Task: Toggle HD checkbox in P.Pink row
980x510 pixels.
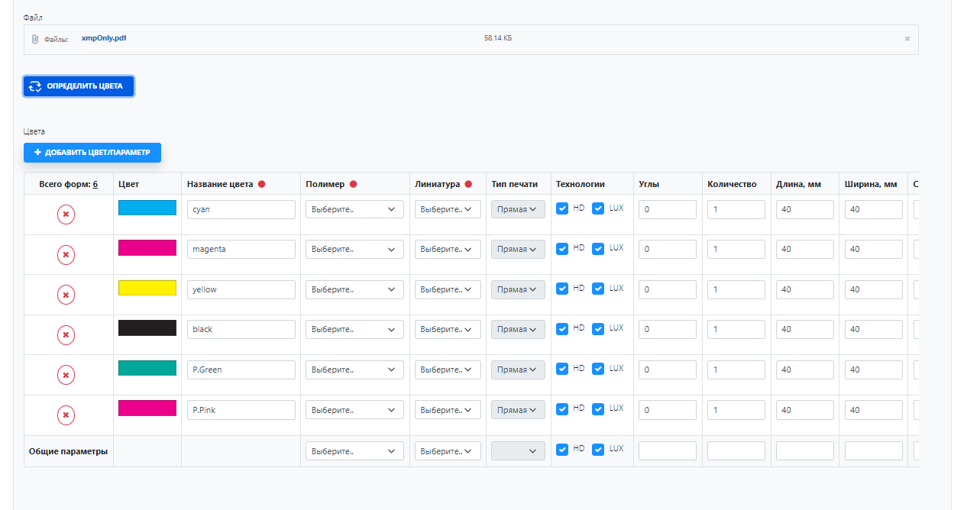Action: tap(562, 409)
